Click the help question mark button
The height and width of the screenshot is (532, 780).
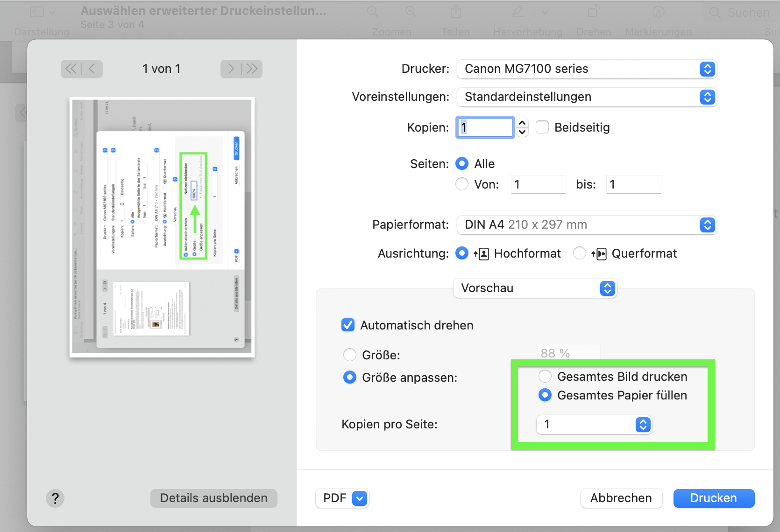(55, 498)
